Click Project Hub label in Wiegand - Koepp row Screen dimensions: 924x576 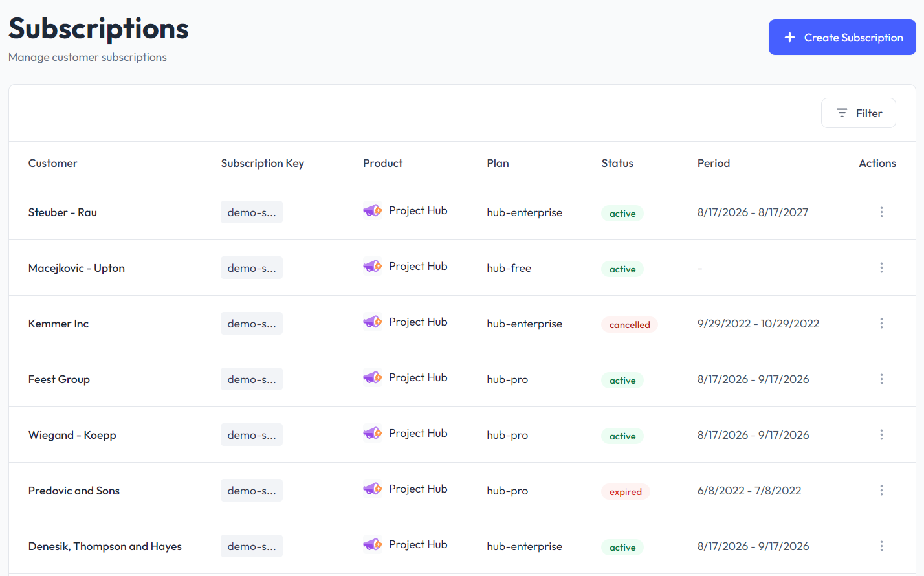pos(418,433)
